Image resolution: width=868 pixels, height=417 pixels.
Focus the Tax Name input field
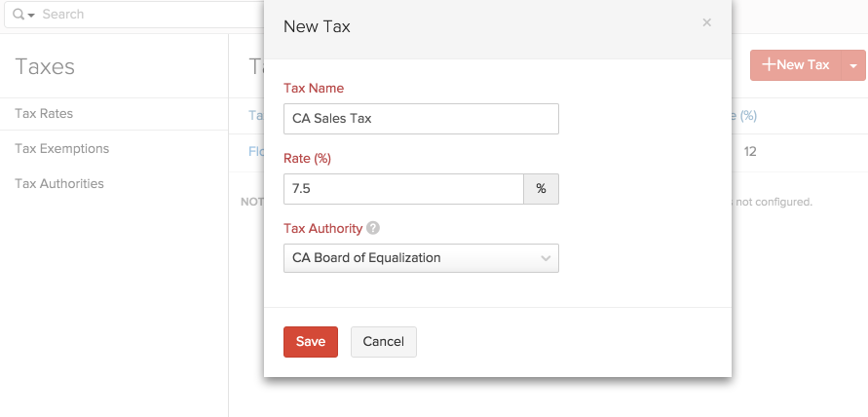(x=421, y=119)
